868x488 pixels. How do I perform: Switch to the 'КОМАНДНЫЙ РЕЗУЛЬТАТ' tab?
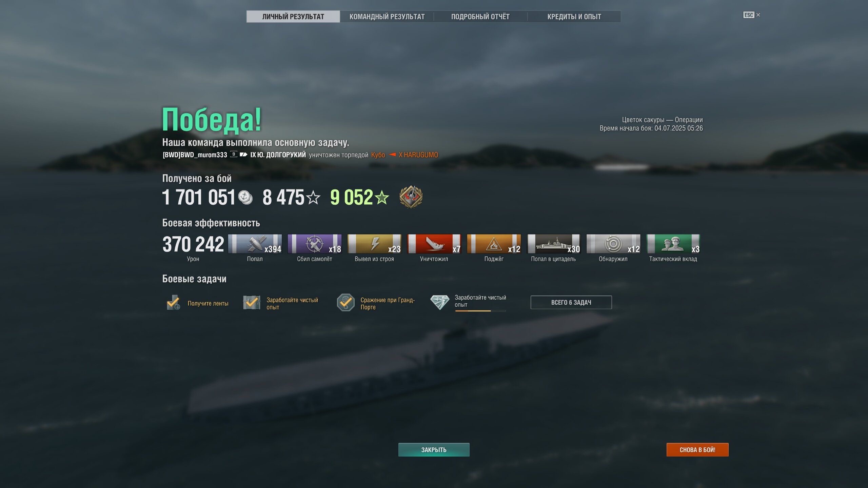coord(387,17)
